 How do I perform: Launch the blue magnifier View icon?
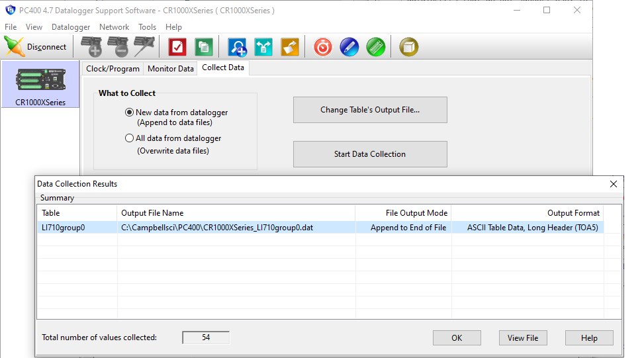(x=237, y=47)
